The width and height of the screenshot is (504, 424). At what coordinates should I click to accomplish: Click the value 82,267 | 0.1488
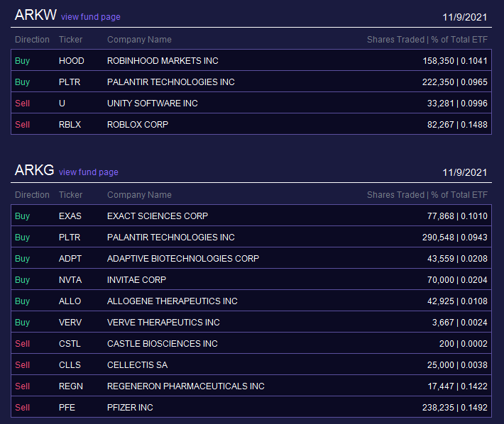tap(457, 124)
